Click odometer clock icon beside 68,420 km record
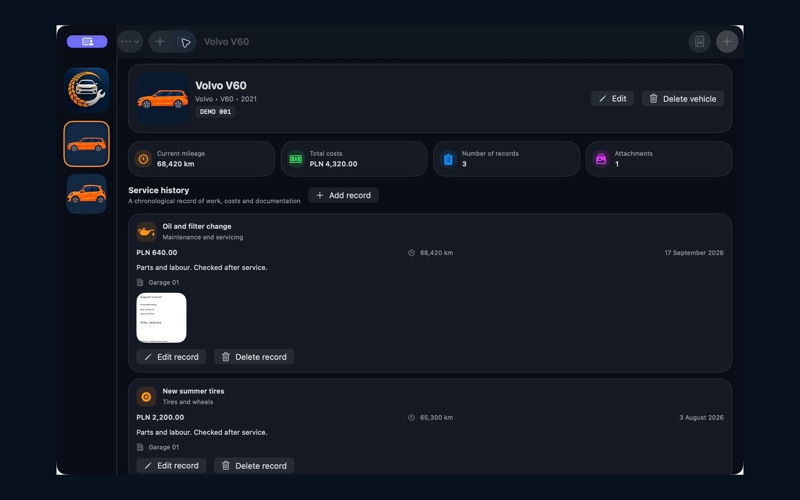800x500 pixels. click(411, 253)
